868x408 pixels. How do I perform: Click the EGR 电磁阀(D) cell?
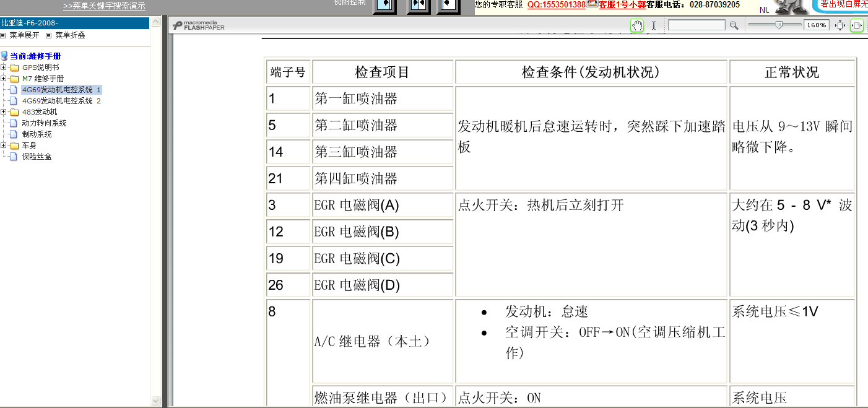click(383, 285)
